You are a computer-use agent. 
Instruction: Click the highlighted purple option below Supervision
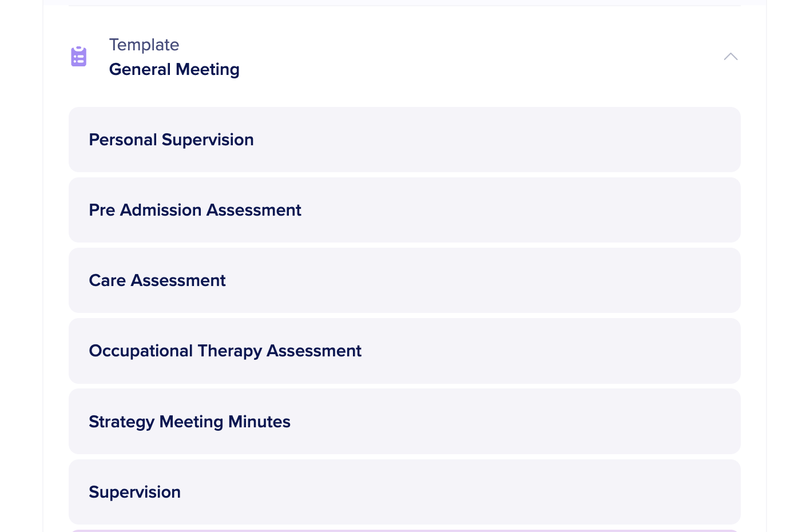pyautogui.click(x=404, y=530)
